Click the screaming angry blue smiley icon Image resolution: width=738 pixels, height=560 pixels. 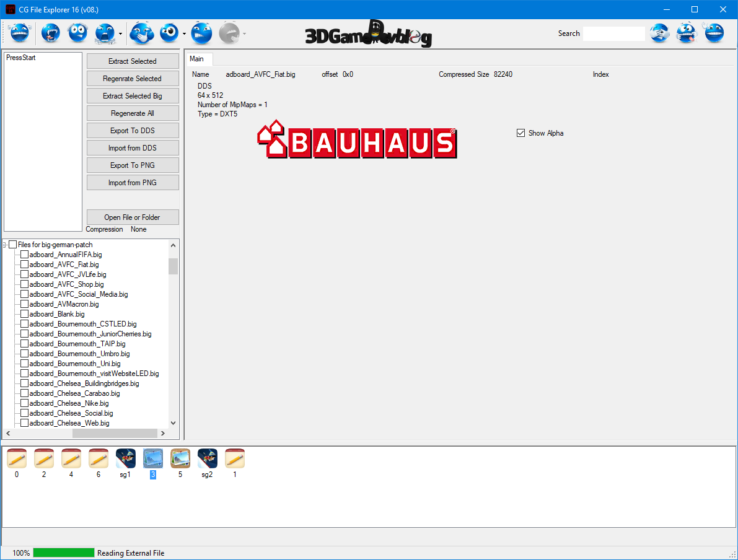click(x=105, y=33)
